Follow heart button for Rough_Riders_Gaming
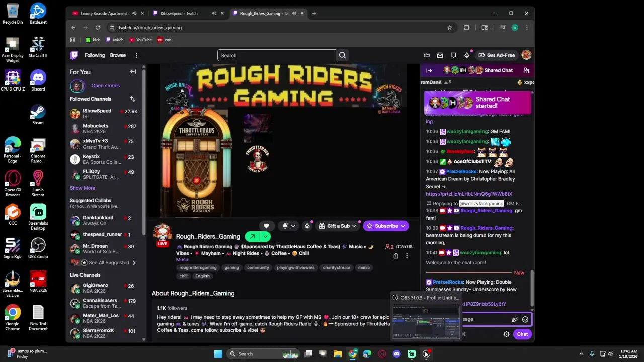Image resolution: width=644 pixels, height=362 pixels. click(266, 226)
